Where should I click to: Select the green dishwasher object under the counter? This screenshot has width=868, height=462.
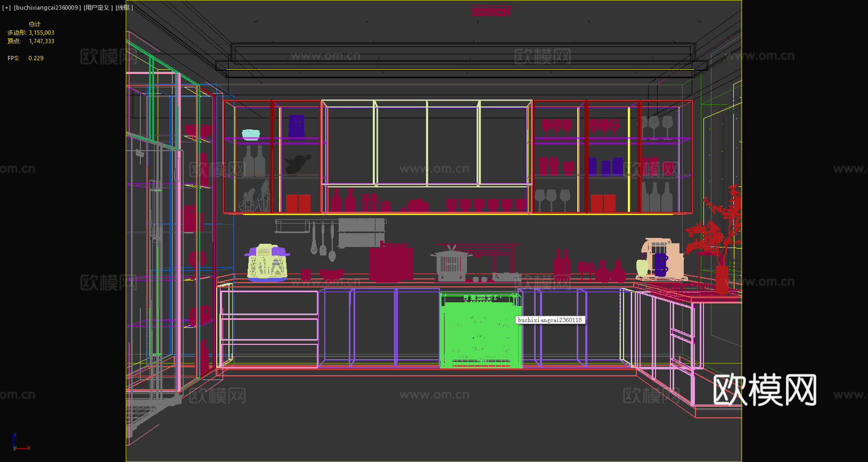481,330
